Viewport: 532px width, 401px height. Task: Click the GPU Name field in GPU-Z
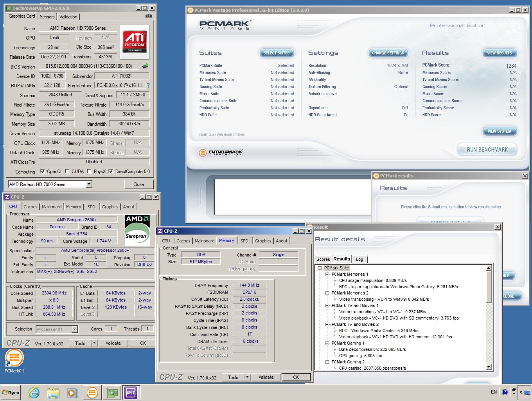click(x=78, y=28)
